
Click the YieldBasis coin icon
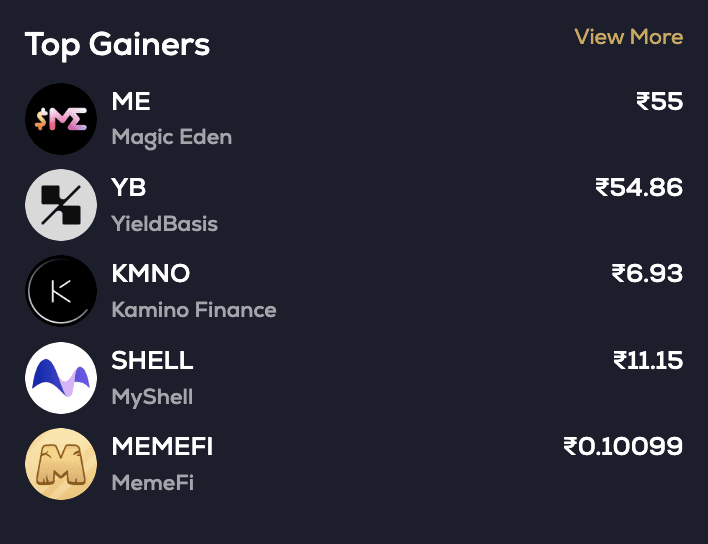61,205
